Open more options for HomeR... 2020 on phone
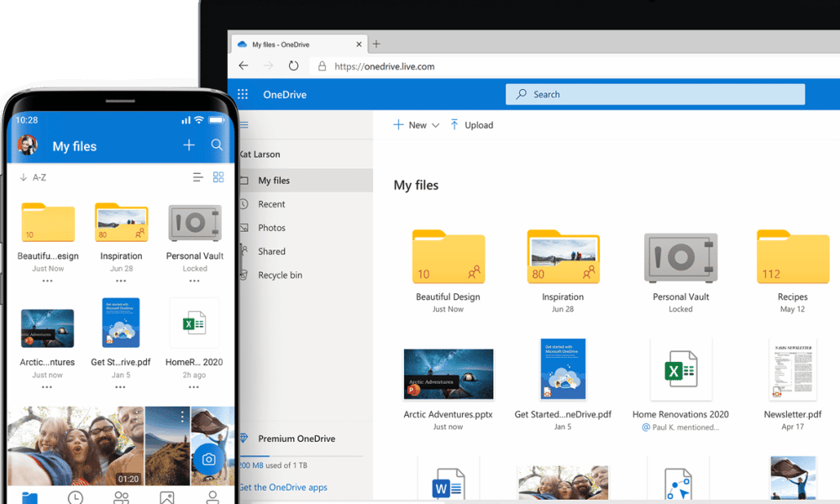This screenshot has width=840, height=504. point(194,386)
